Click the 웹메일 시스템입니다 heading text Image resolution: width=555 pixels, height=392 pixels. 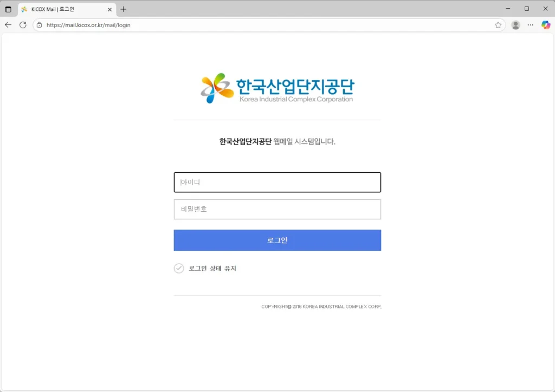coord(305,141)
